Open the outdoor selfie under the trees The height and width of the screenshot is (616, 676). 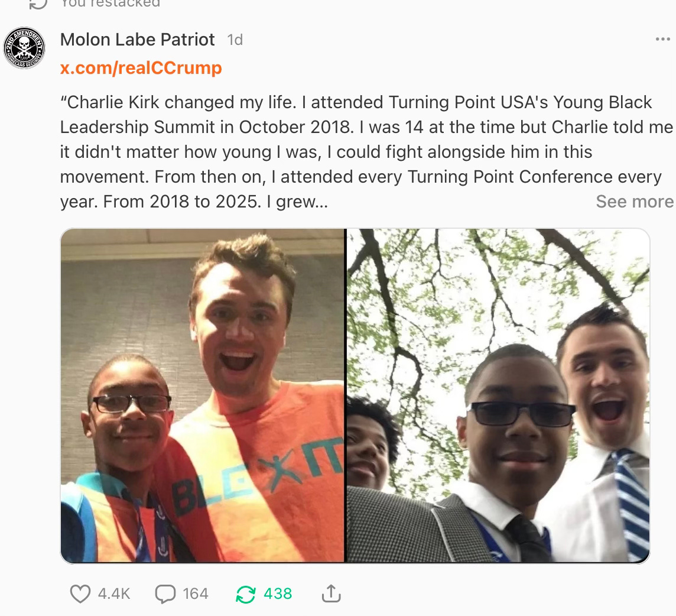pos(498,395)
